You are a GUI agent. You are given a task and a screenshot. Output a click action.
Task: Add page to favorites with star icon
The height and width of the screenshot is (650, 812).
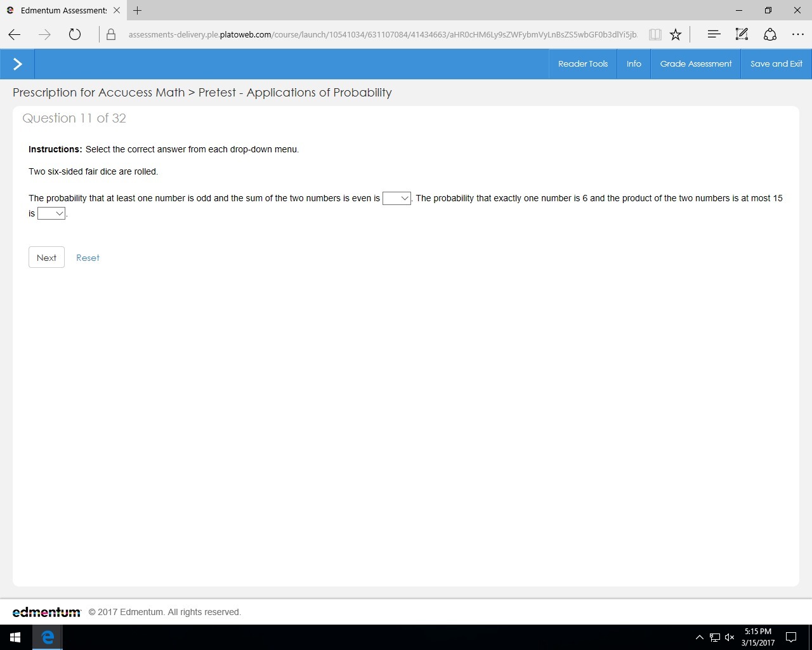pyautogui.click(x=676, y=35)
